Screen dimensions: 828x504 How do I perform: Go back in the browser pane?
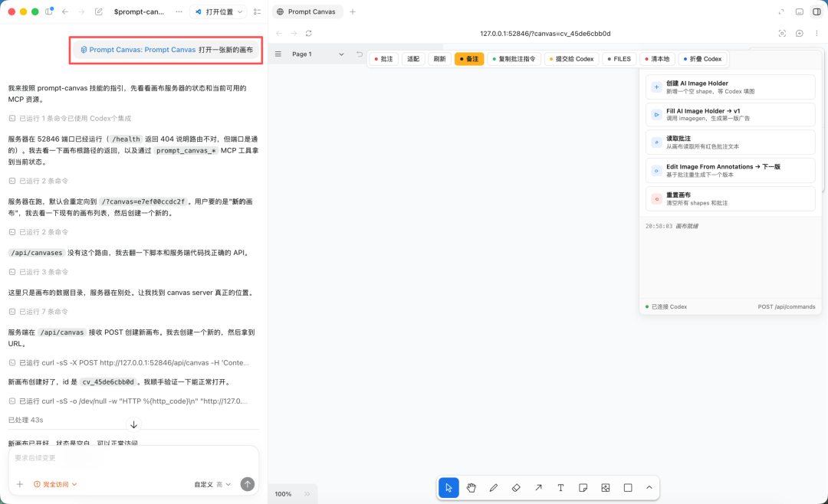(279, 33)
